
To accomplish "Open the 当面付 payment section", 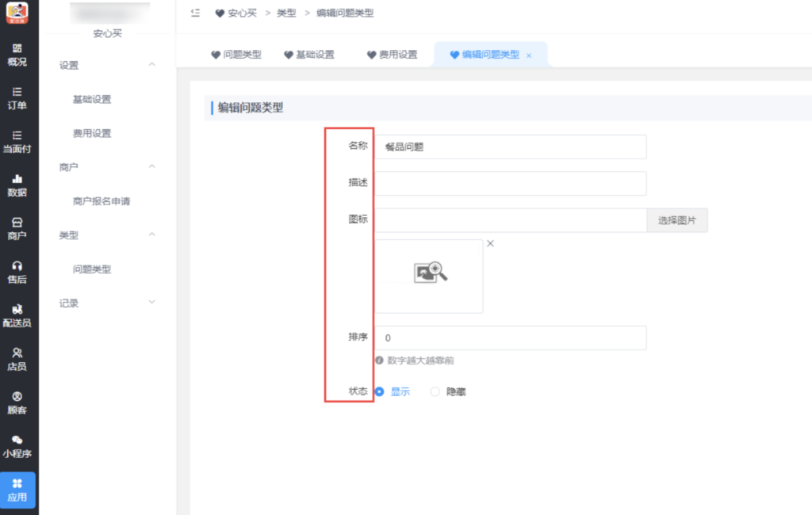I will pyautogui.click(x=17, y=143).
